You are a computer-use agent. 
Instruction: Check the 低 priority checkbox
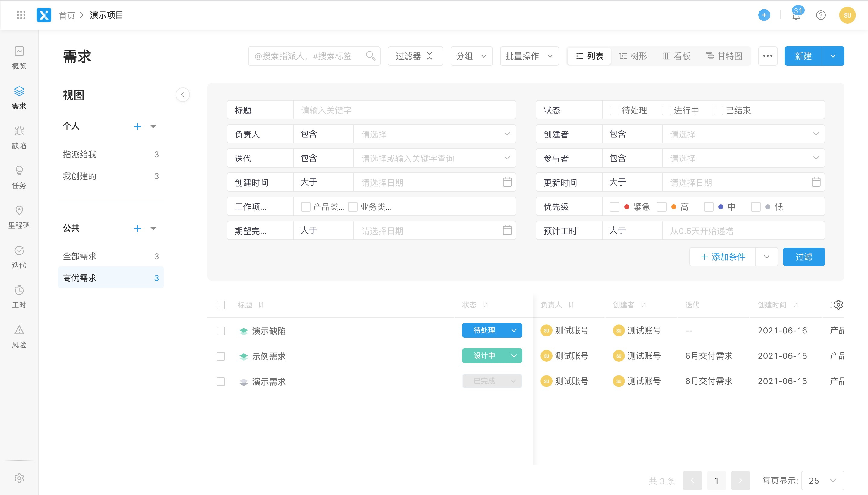click(756, 207)
